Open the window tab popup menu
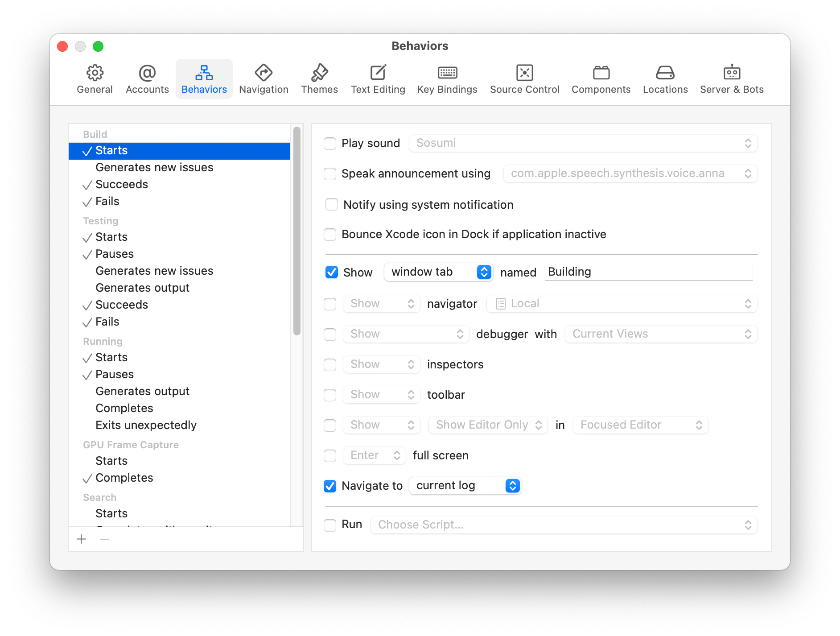The width and height of the screenshot is (840, 636). (438, 272)
